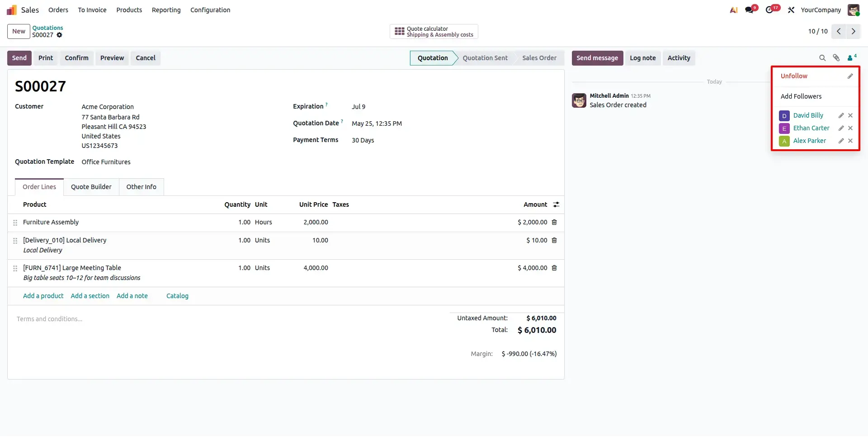
Task: Open the Orders menu
Action: coord(58,10)
